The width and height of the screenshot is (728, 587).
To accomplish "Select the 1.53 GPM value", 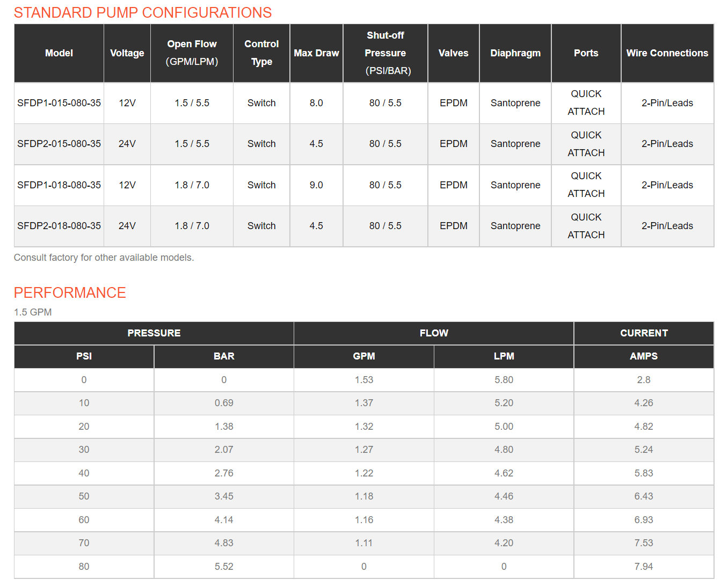I will pos(364,380).
